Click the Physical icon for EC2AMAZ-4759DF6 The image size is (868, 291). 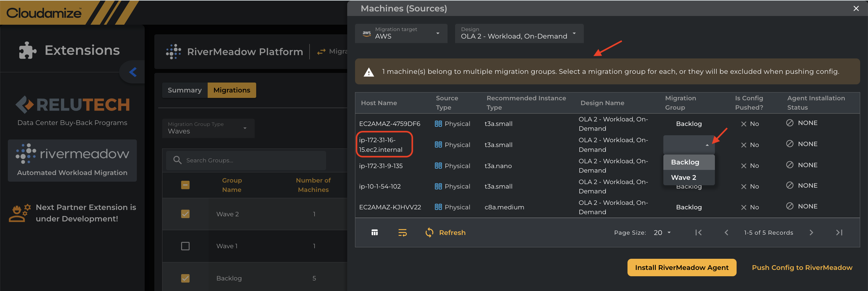click(x=438, y=124)
